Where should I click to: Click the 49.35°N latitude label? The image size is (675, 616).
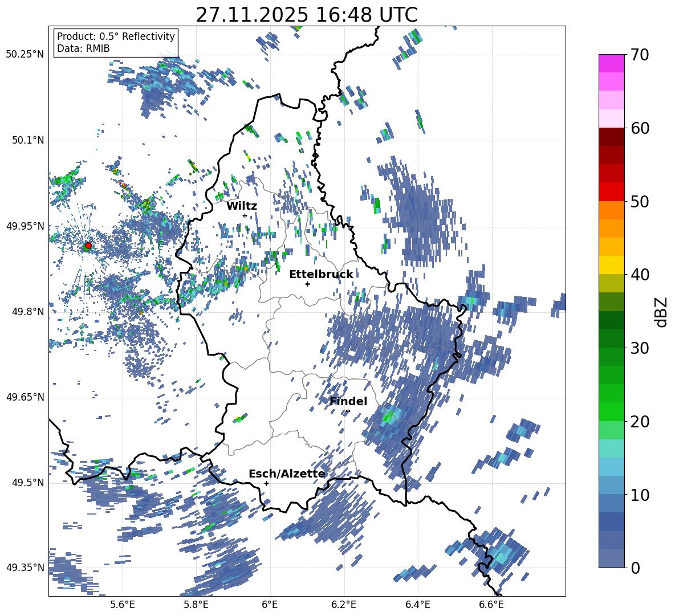[x=25, y=568]
